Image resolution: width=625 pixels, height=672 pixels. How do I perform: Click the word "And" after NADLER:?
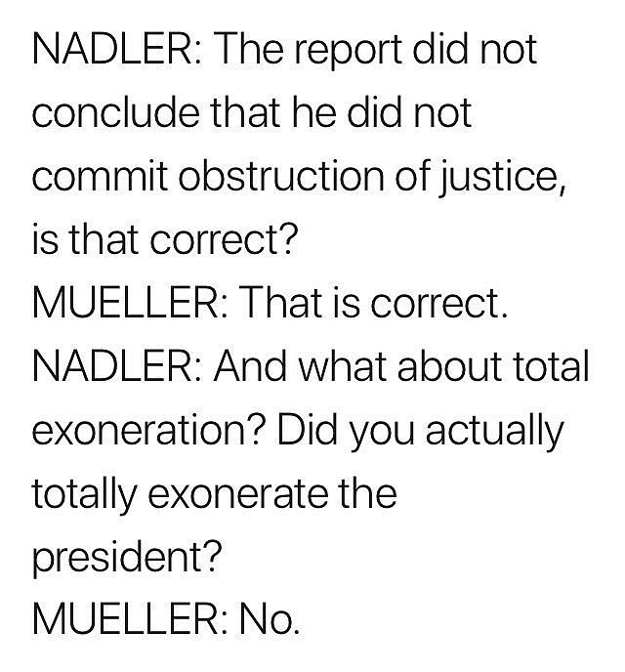tap(250, 367)
